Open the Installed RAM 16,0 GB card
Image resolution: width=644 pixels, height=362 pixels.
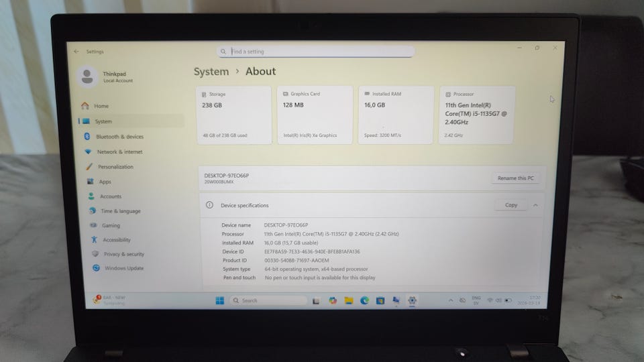pos(396,115)
